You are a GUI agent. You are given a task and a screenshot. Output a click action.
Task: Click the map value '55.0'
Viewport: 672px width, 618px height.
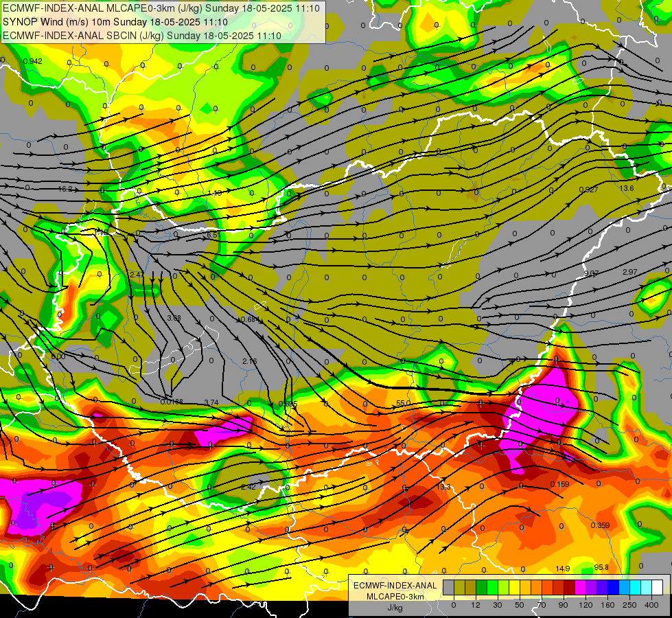click(404, 403)
